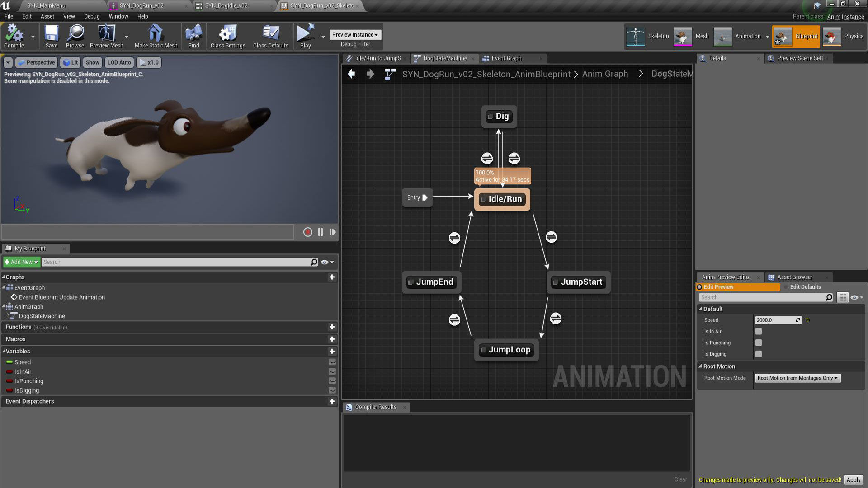Open the Preview Instance debug dropdown
This screenshot has height=488, width=868.
[355, 35]
